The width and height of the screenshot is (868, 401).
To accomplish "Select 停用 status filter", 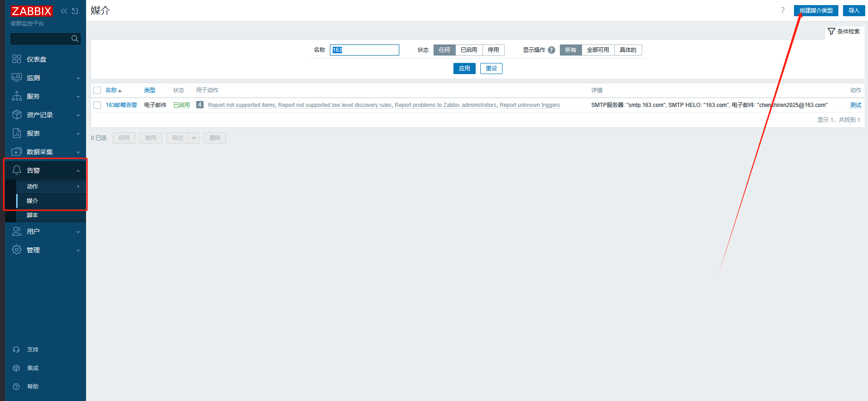I will [x=494, y=50].
